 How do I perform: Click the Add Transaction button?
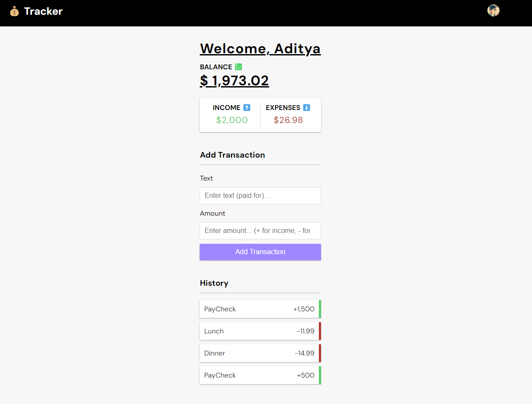tap(260, 252)
